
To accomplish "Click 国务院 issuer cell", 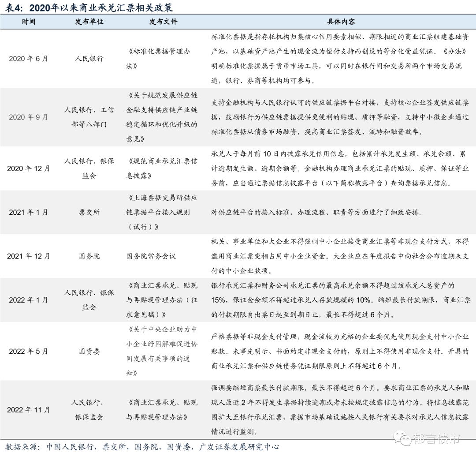I will pos(89,256).
